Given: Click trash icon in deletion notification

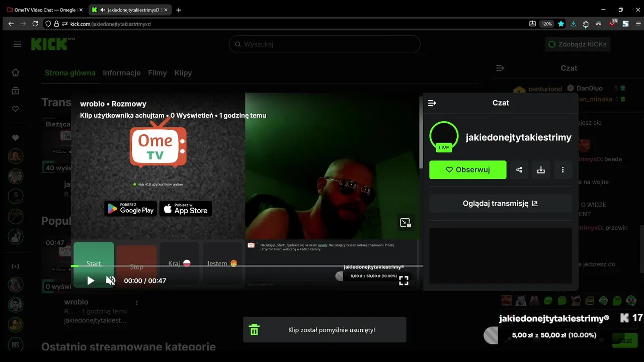Looking at the screenshot, I should pos(255,330).
